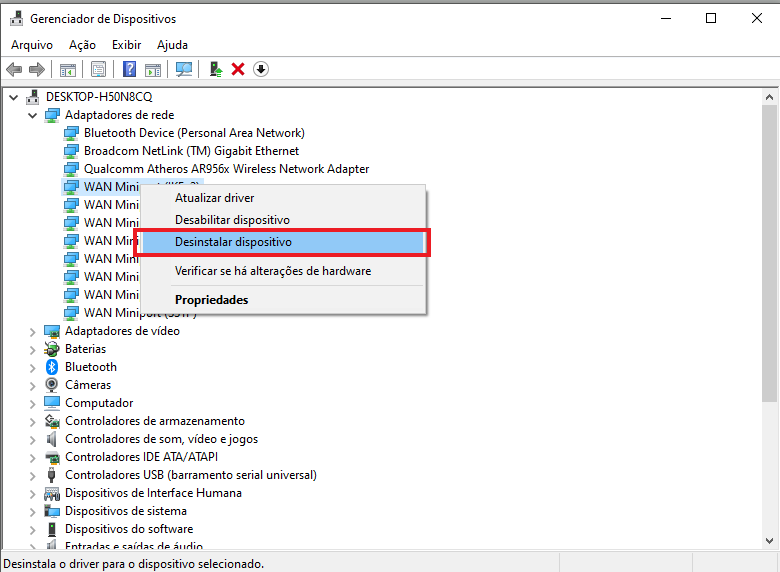780x572 pixels.
Task: Click the Gerenciador de Dispositivos title icon
Action: coord(16,18)
